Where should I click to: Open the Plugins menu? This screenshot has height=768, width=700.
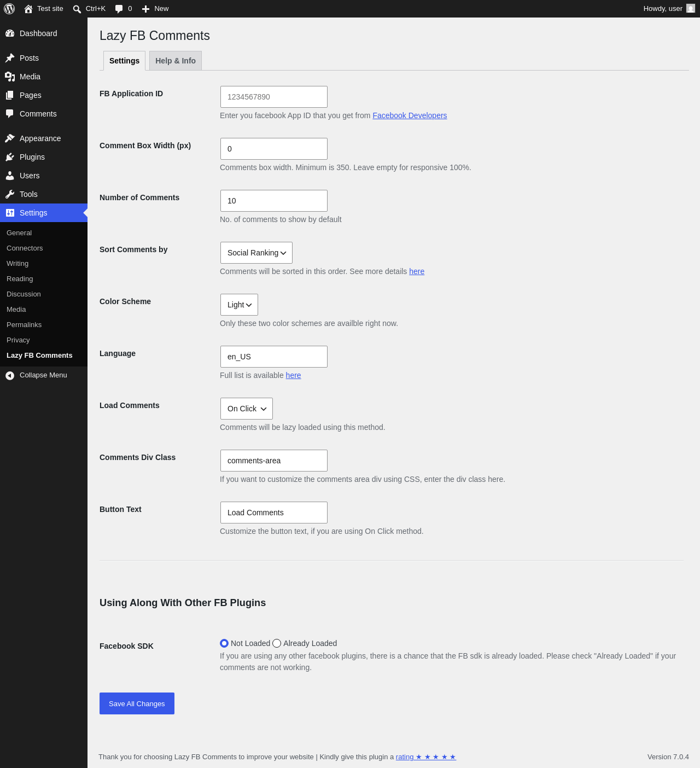tap(44, 157)
